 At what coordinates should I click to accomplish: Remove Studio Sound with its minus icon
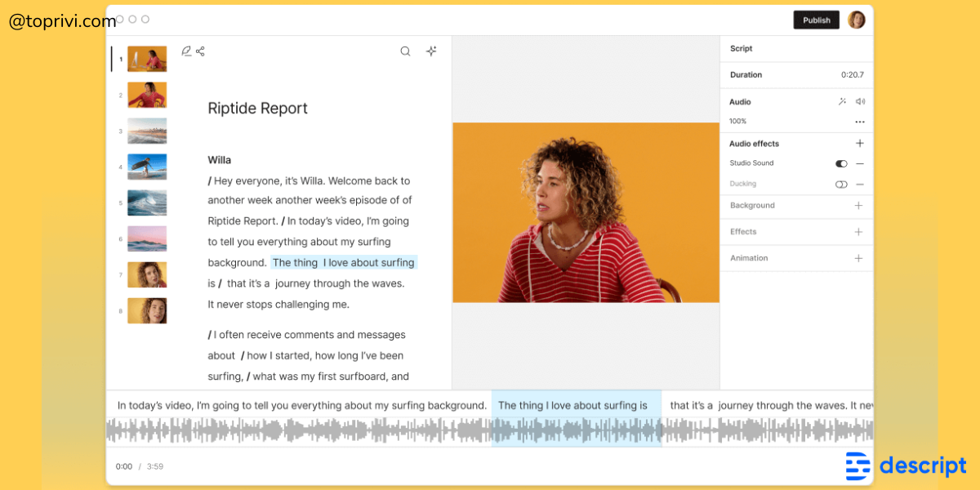(x=860, y=163)
